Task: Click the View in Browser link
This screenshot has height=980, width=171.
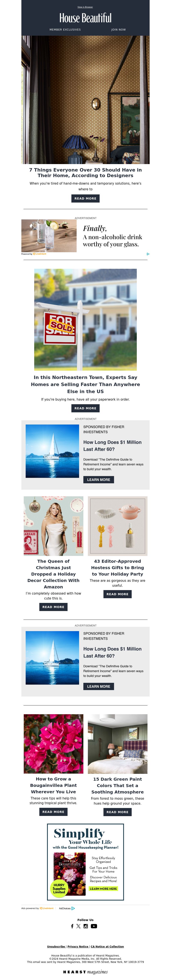Action: 85,7
